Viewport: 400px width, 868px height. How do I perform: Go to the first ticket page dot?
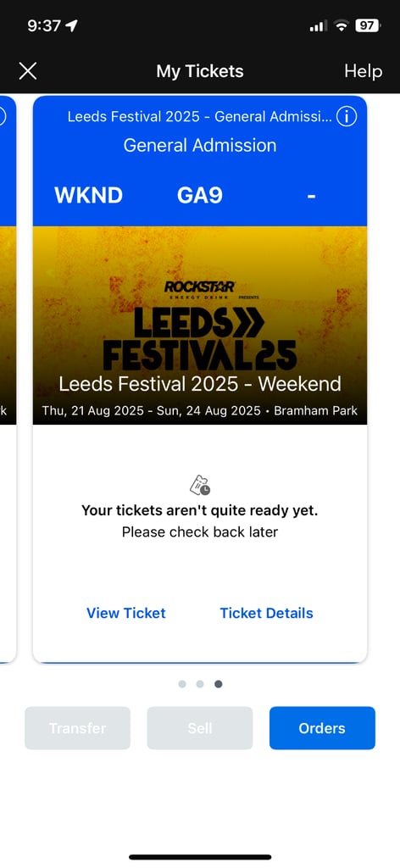pos(182,684)
